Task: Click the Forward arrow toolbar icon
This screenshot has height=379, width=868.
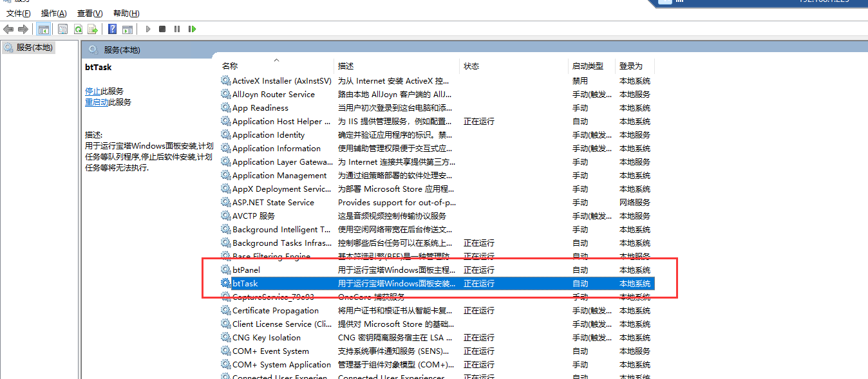Action: pyautogui.click(x=23, y=29)
